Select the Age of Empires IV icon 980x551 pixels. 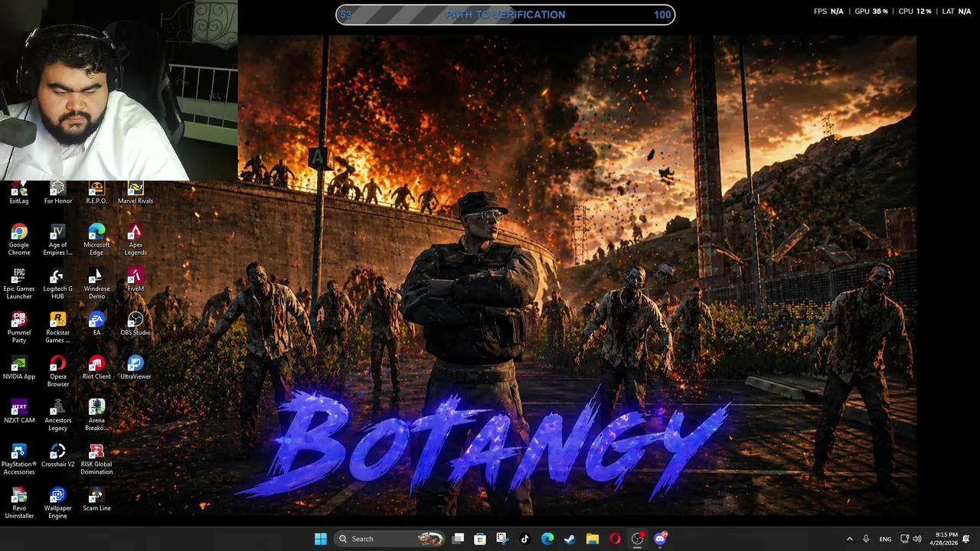[58, 240]
